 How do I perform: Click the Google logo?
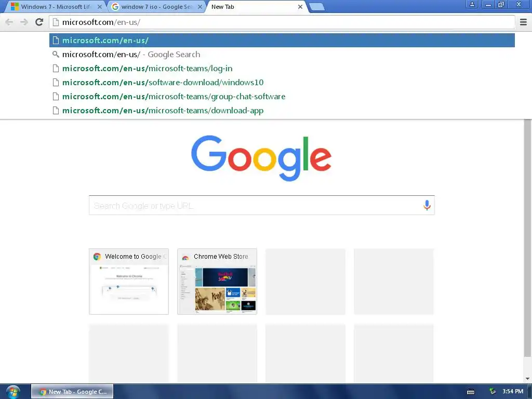[x=261, y=158]
